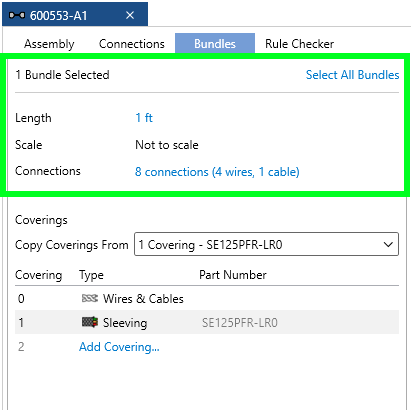Select the Bundles tab

[x=215, y=43]
